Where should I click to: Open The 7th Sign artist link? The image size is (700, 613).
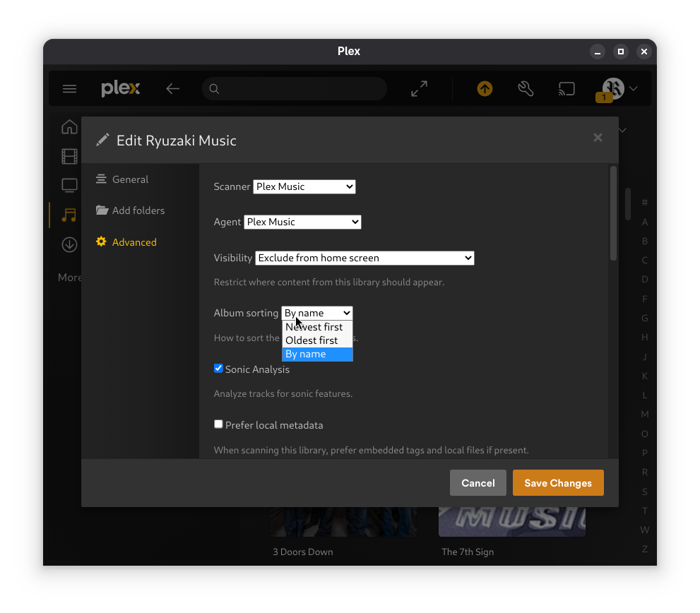tap(468, 552)
